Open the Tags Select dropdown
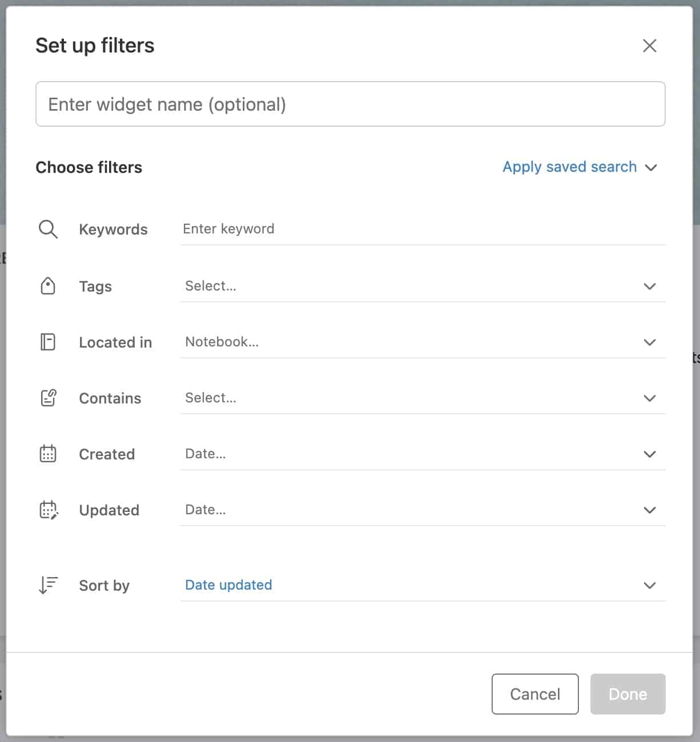Image resolution: width=700 pixels, height=742 pixels. coord(423,286)
